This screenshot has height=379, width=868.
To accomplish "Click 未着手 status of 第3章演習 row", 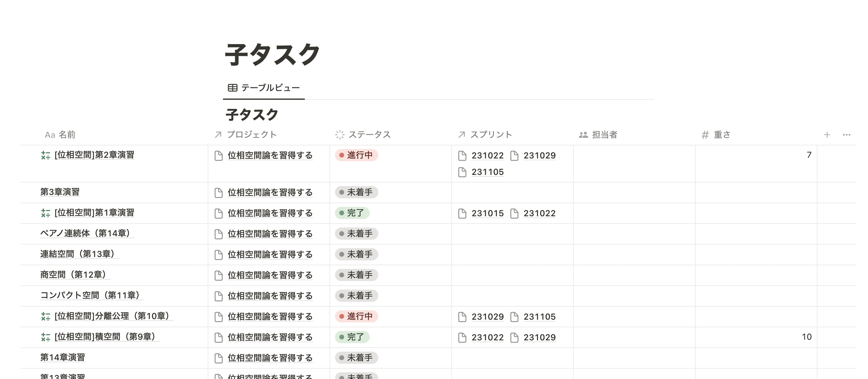I will [356, 193].
